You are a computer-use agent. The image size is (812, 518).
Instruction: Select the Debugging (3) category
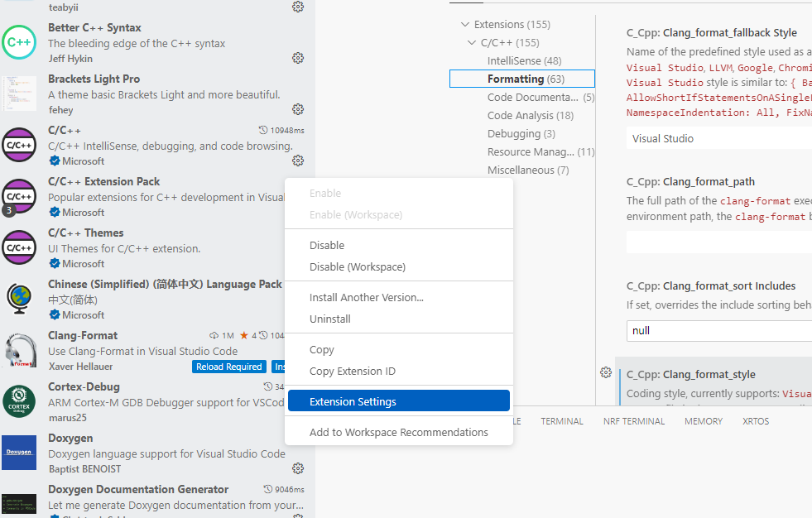pos(520,133)
